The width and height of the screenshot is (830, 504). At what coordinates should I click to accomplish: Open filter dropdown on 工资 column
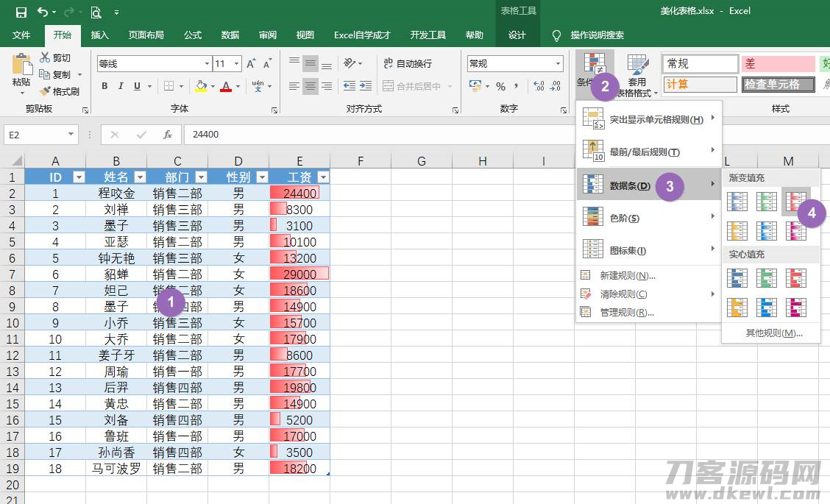(323, 177)
